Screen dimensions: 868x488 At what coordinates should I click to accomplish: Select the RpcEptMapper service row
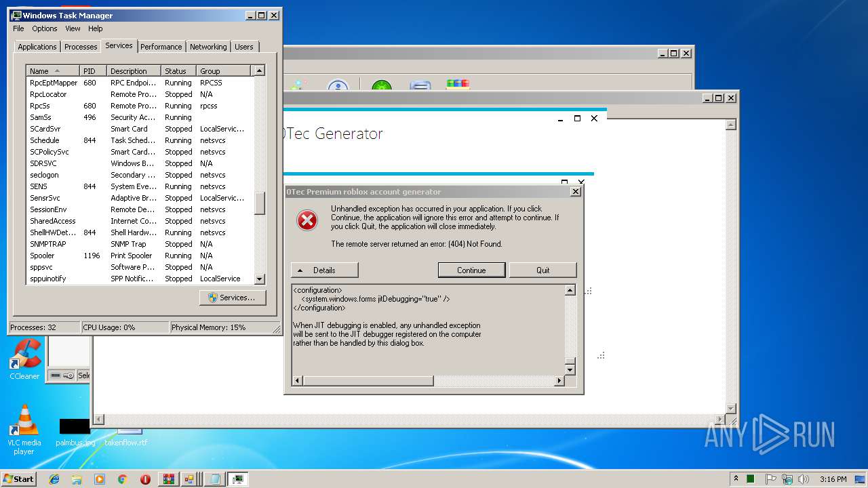coord(140,83)
